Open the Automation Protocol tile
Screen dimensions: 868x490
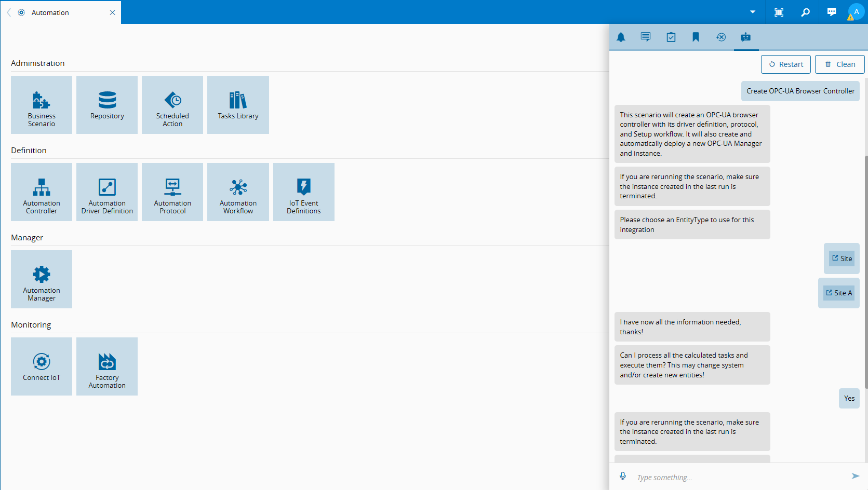172,192
